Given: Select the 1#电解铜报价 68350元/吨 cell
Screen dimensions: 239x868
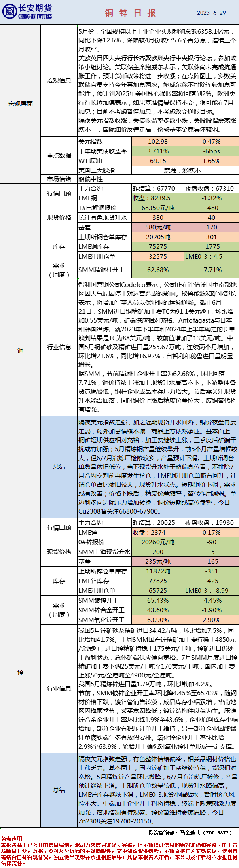Looking at the screenshot, I should (x=158, y=208).
